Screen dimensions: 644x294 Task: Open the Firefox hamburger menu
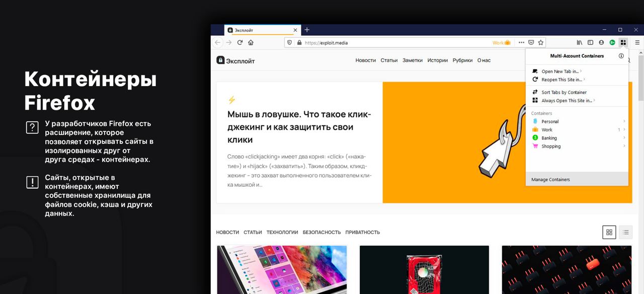coord(637,43)
